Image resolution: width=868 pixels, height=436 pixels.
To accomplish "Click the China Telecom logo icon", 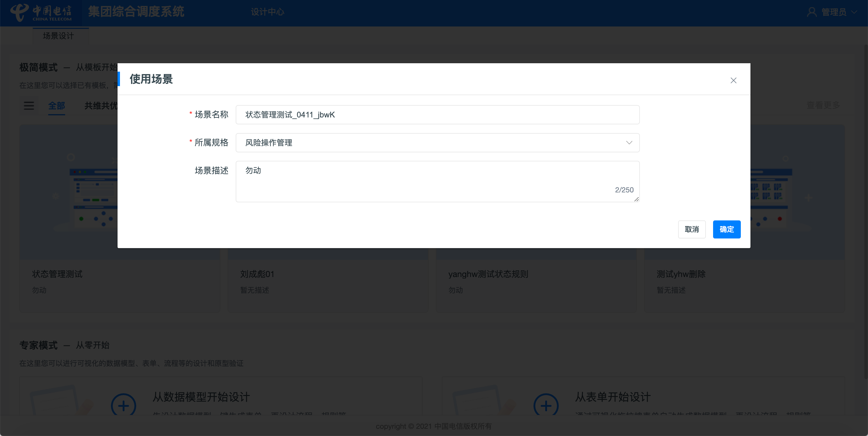I will coord(19,12).
